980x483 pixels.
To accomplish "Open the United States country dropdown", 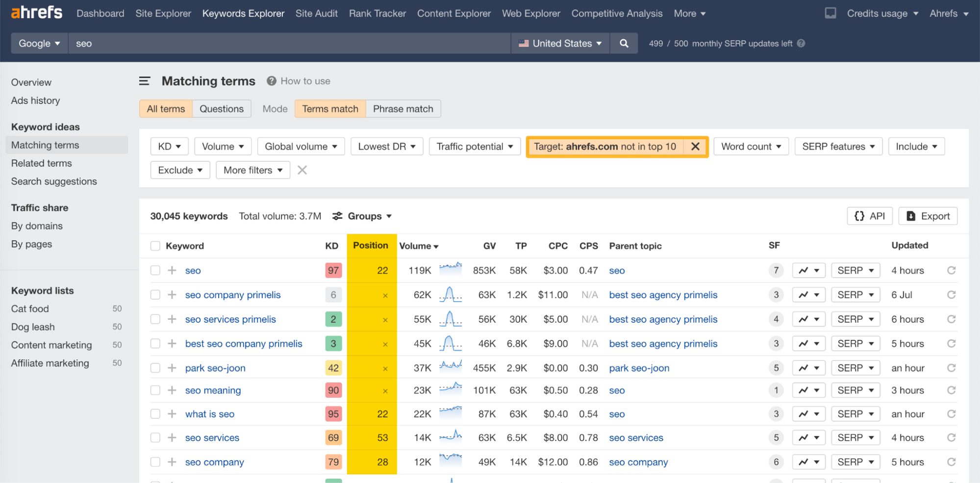I will (560, 43).
